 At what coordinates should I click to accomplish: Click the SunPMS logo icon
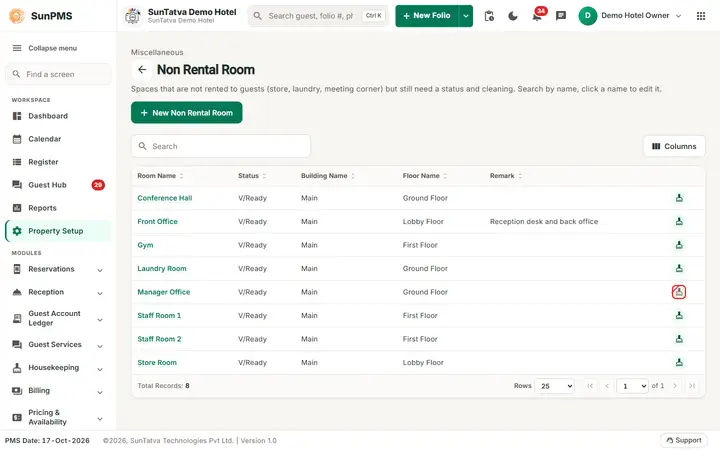tap(17, 16)
